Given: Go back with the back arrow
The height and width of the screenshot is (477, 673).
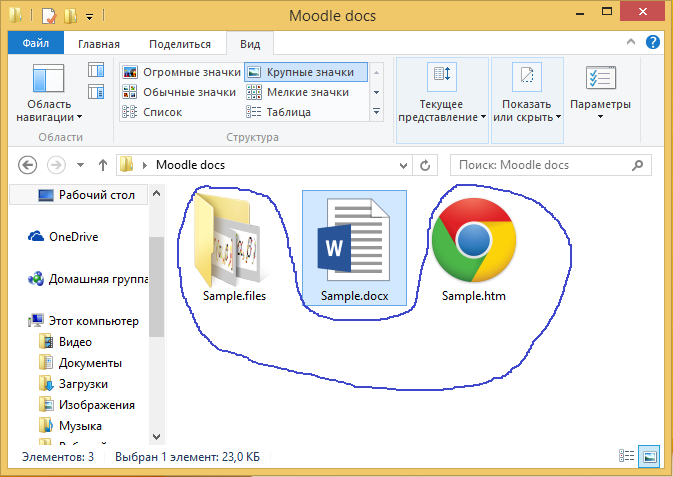Looking at the screenshot, I should click(27, 165).
